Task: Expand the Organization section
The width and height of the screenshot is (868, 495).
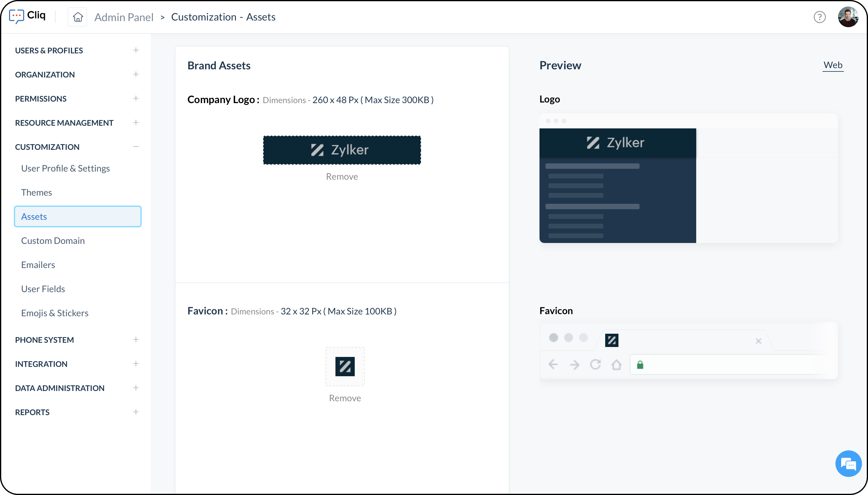Action: pos(136,74)
